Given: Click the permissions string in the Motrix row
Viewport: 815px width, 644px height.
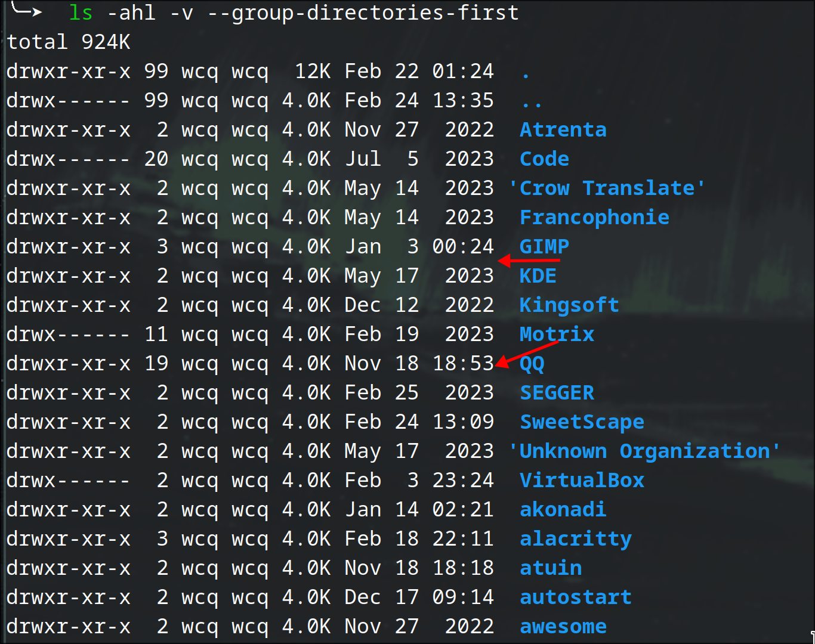Looking at the screenshot, I should (69, 334).
